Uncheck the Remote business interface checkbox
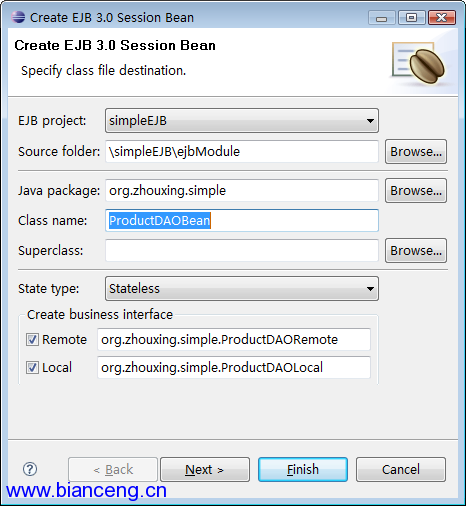 tap(32, 340)
